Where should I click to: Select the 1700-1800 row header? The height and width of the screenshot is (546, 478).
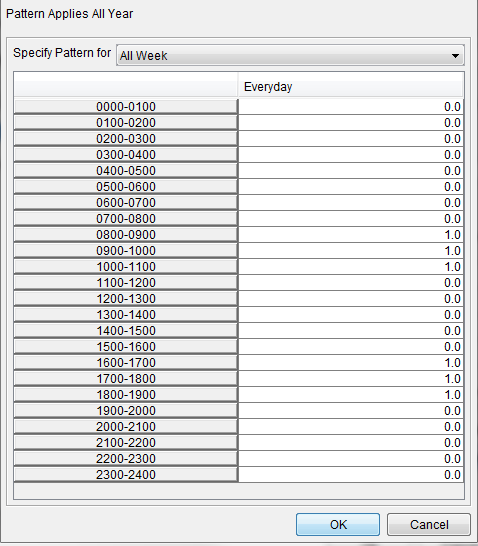(126, 379)
